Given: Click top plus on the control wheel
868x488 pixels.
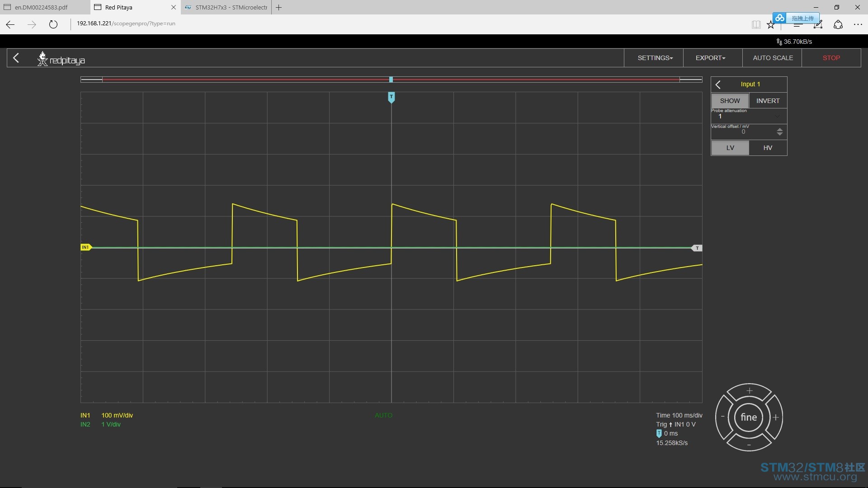Looking at the screenshot, I should pos(749,391).
